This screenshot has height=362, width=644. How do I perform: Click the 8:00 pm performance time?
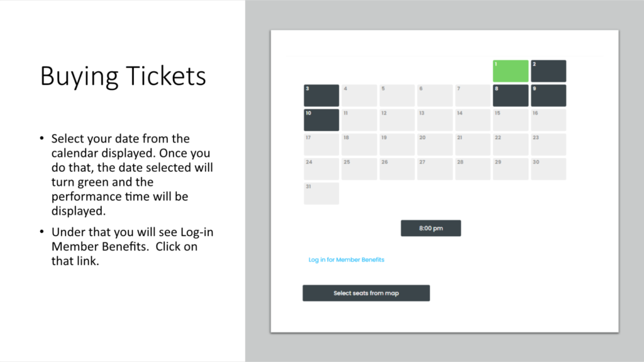[x=431, y=228]
